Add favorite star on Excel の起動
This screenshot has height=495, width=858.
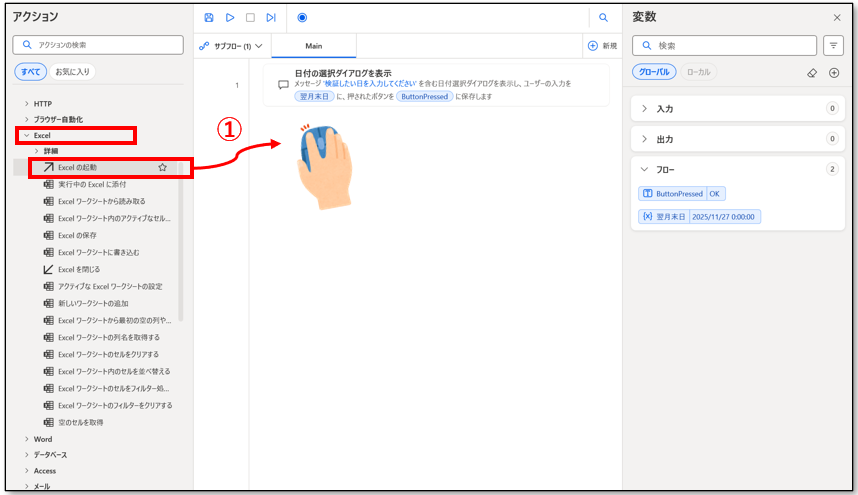[162, 167]
